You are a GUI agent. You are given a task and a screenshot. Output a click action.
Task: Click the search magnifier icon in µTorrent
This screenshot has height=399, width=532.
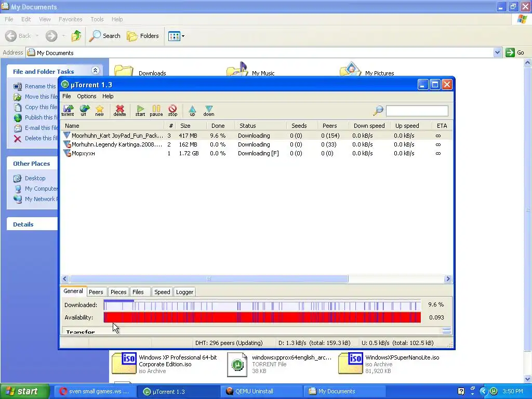tap(378, 110)
